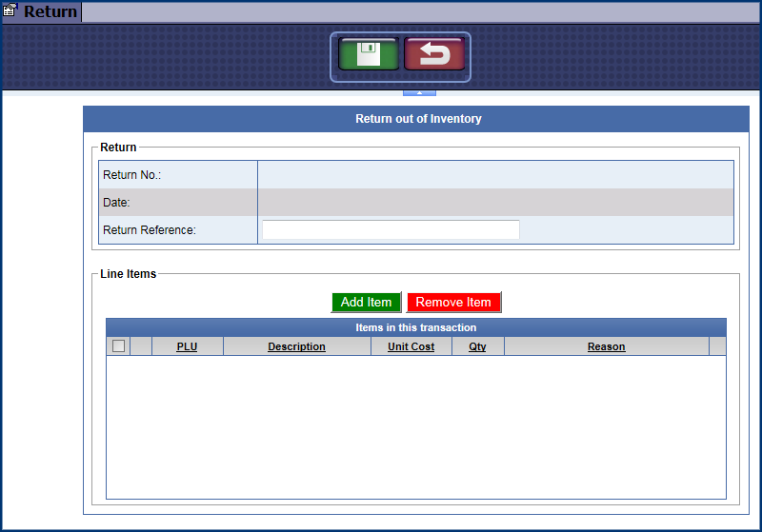
Task: Click the empty Return No. value cell
Action: 495,175
